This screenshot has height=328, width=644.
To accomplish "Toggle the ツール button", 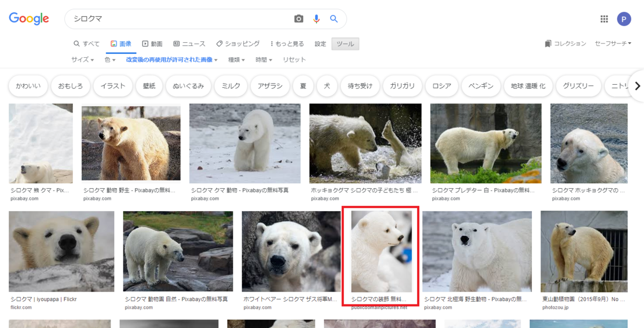I will coord(345,44).
